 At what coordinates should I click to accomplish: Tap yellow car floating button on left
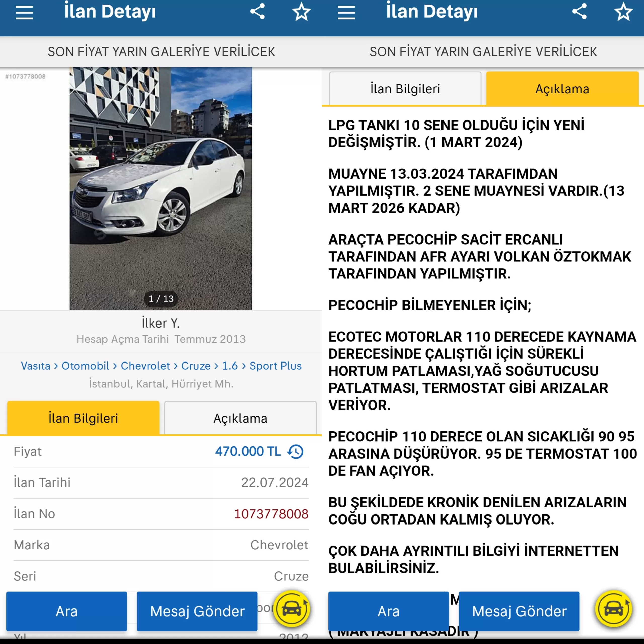point(292,609)
